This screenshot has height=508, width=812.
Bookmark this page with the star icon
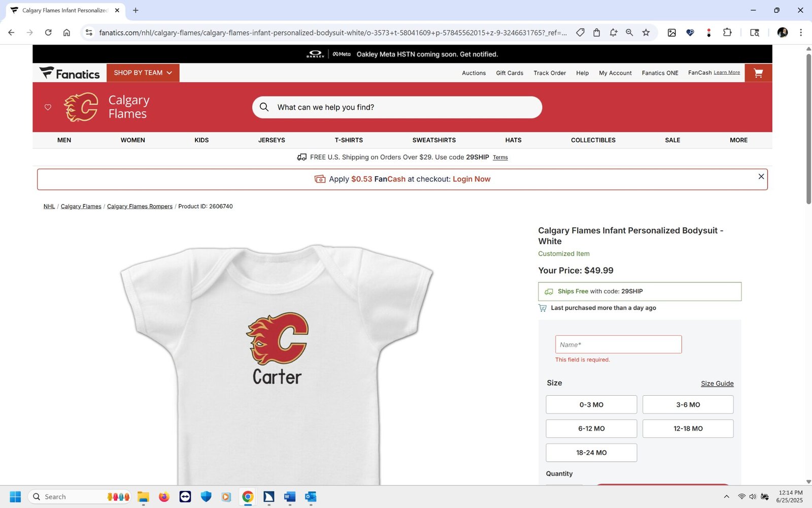click(x=646, y=33)
